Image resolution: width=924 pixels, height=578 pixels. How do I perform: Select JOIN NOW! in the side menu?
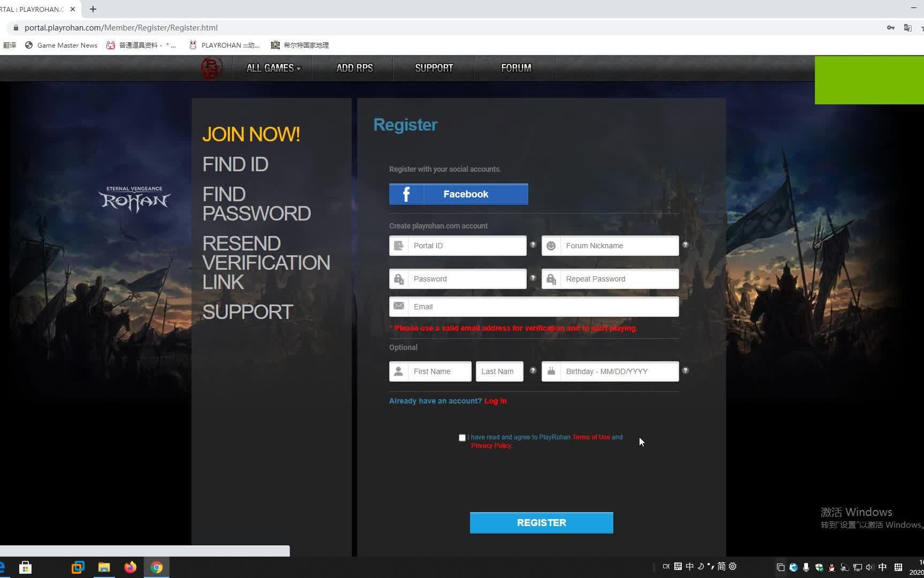point(251,134)
